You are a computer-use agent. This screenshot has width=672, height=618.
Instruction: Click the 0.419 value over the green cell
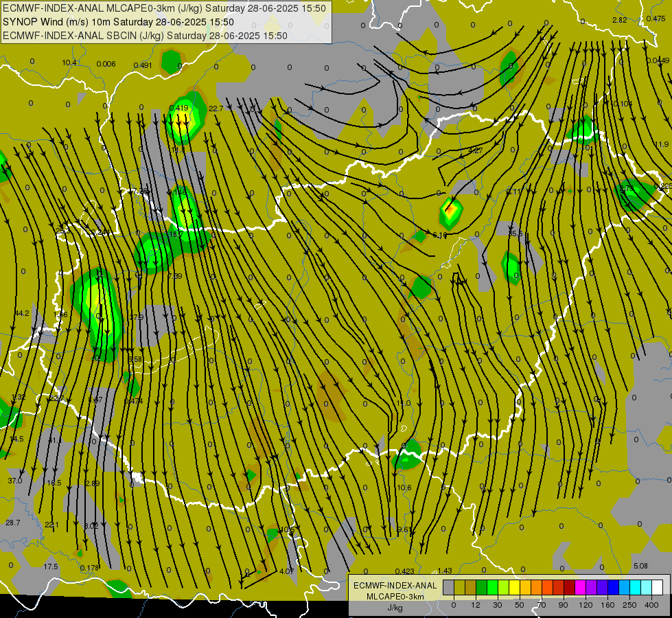pos(178,108)
